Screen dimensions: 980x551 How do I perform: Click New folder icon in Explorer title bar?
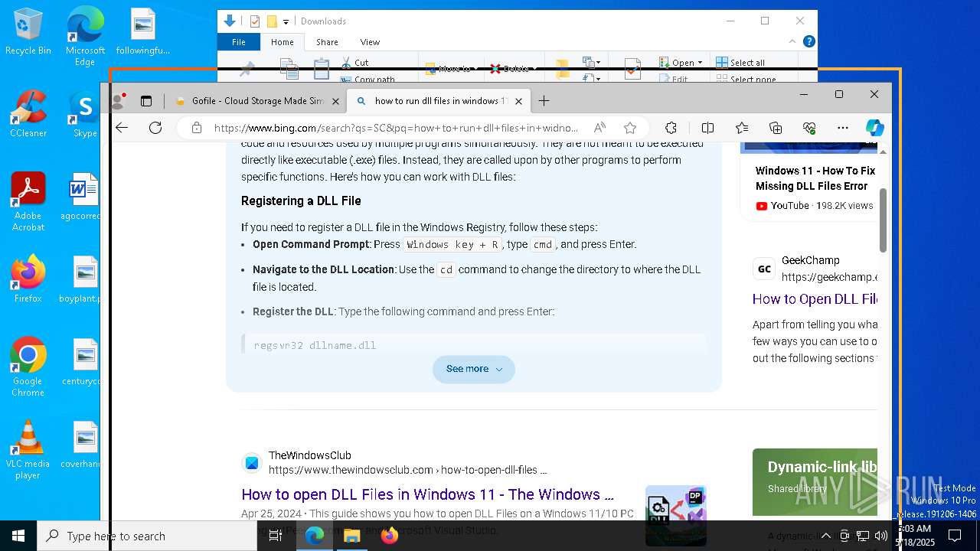272,21
